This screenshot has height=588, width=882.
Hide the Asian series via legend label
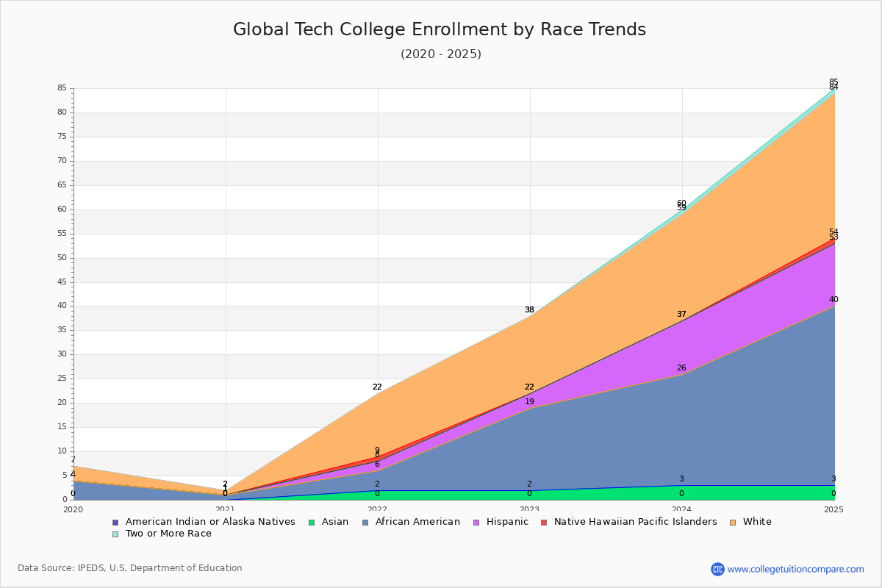point(335,522)
